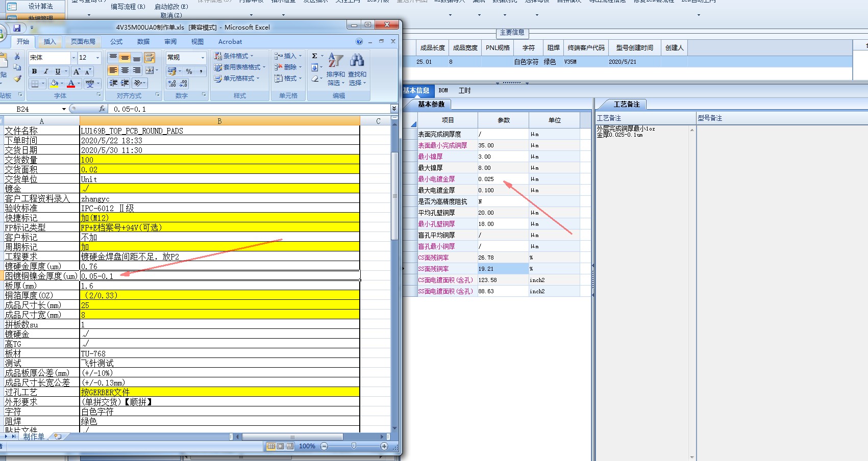Click the AutoSum sigma icon
This screenshot has width=868, height=461.
point(315,56)
